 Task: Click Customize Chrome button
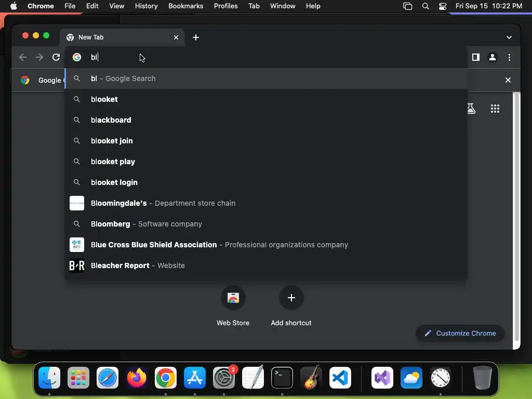pyautogui.click(x=460, y=333)
